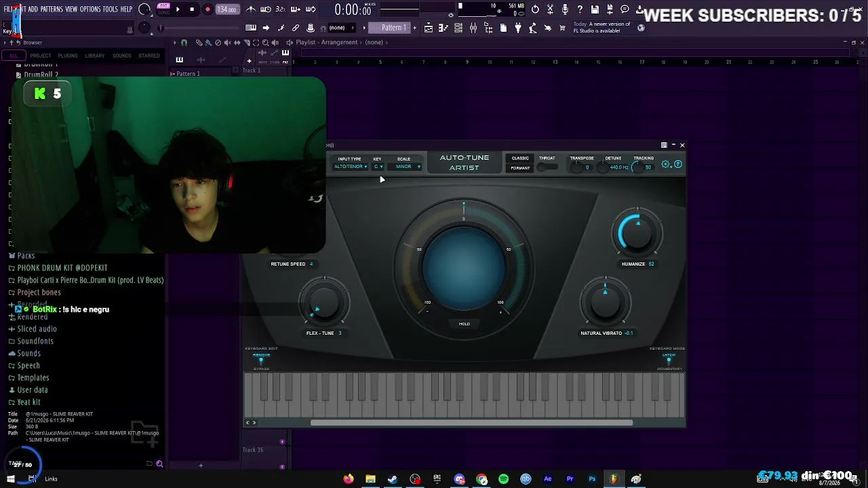Viewport: 868px width, 488px height.
Task: Toggle PAT/SONG mode switch
Action: [x=163, y=9]
